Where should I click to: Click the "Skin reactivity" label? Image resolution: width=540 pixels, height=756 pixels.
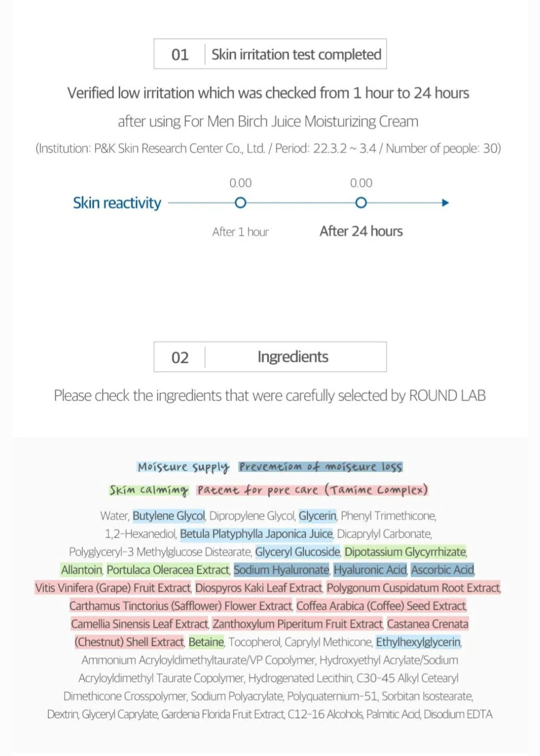point(117,203)
